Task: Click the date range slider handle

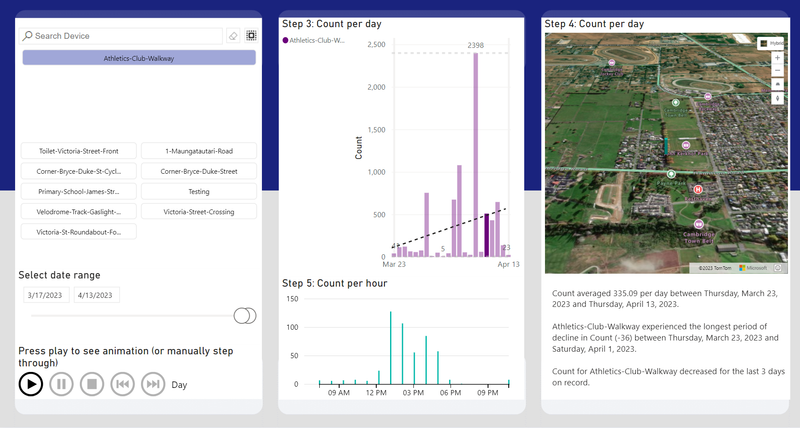Action: pyautogui.click(x=244, y=316)
